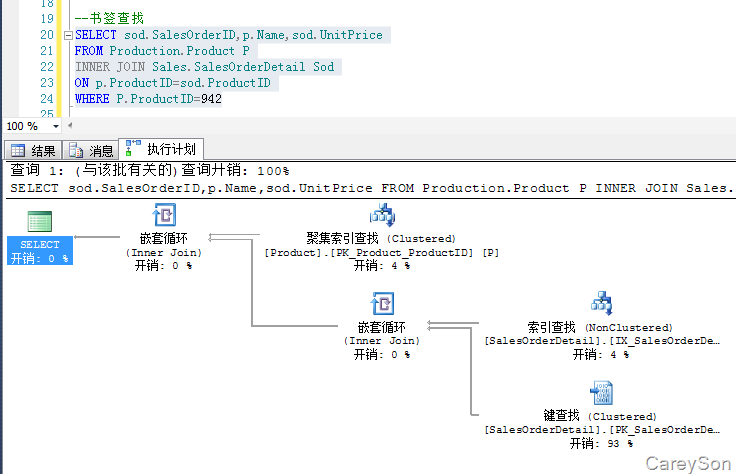The image size is (736, 474).
Task: Click the 消息 tab's document icon
Action: pos(77,151)
